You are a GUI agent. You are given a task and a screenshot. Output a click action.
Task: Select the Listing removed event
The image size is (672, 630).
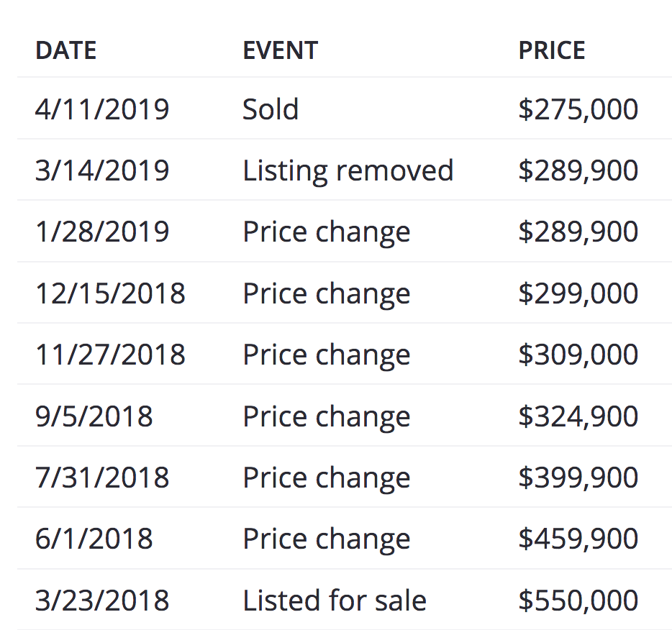click(348, 170)
